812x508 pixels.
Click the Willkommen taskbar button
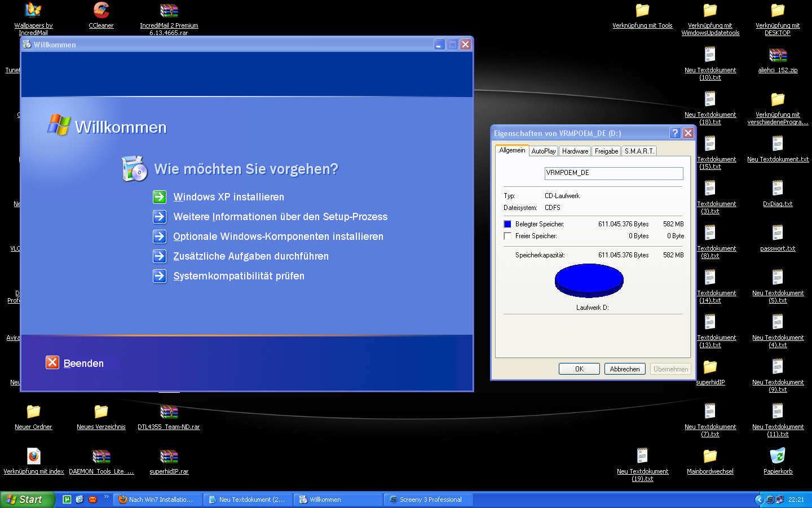[x=338, y=500]
